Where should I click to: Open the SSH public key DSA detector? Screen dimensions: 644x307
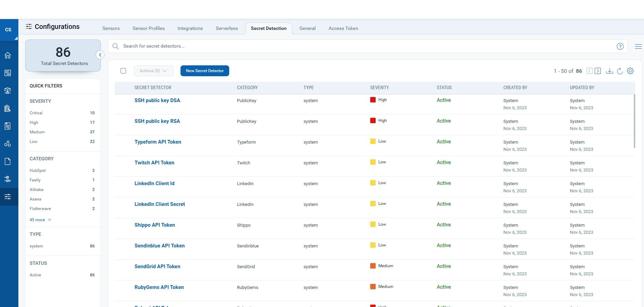(157, 100)
